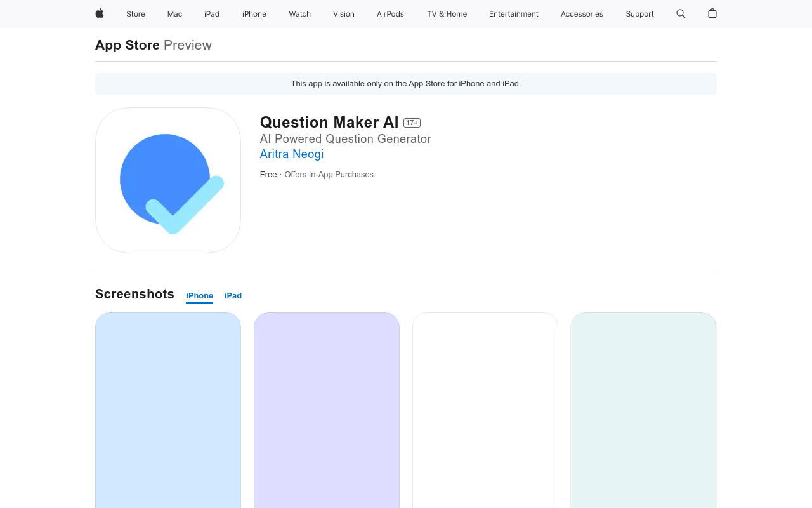This screenshot has width=812, height=508.
Task: Click the Apple logo icon
Action: tap(100, 13)
